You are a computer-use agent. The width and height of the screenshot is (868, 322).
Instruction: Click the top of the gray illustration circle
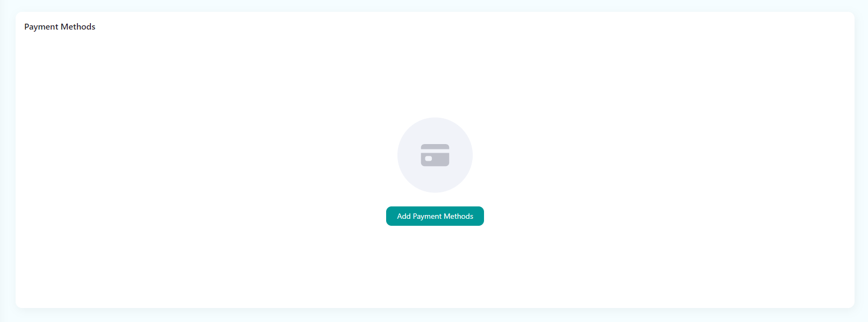[435, 120]
